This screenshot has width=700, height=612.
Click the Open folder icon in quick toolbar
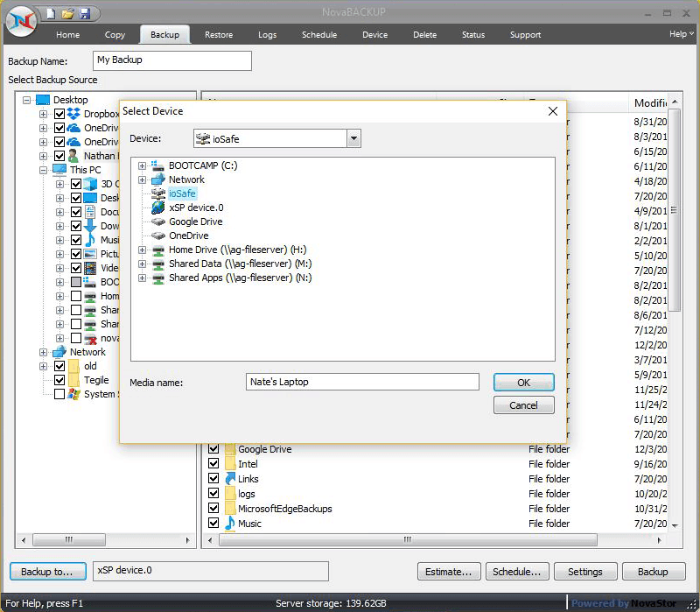point(67,14)
